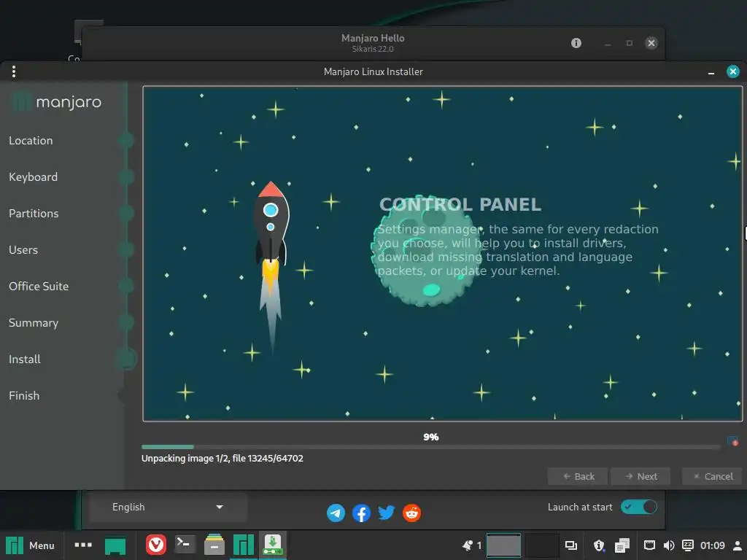Click the power manager tray icon
The height and width of the screenshot is (560, 747).
coord(688,545)
